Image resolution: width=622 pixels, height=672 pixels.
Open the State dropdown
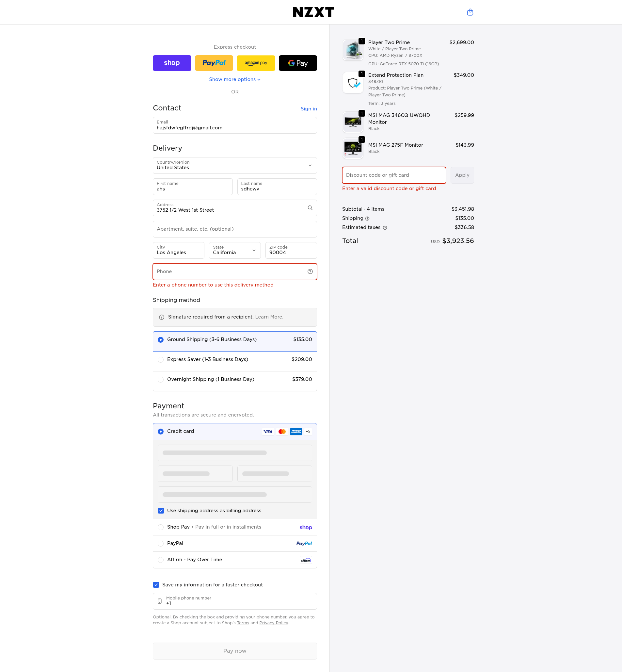click(x=234, y=250)
